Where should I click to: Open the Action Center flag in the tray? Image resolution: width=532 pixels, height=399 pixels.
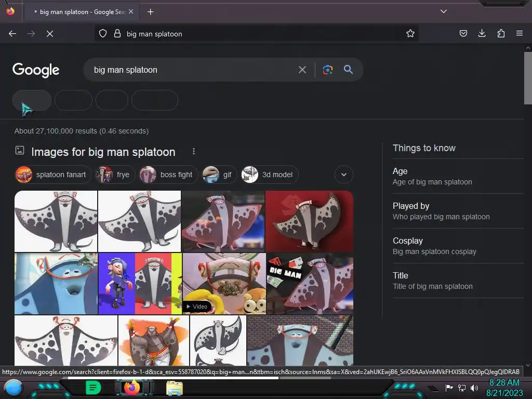click(449, 388)
